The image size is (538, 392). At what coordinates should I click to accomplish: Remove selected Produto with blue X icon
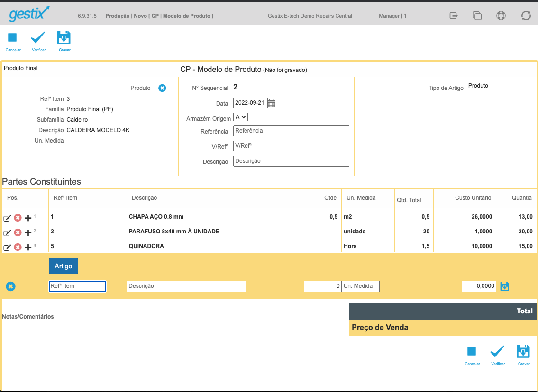tap(162, 88)
